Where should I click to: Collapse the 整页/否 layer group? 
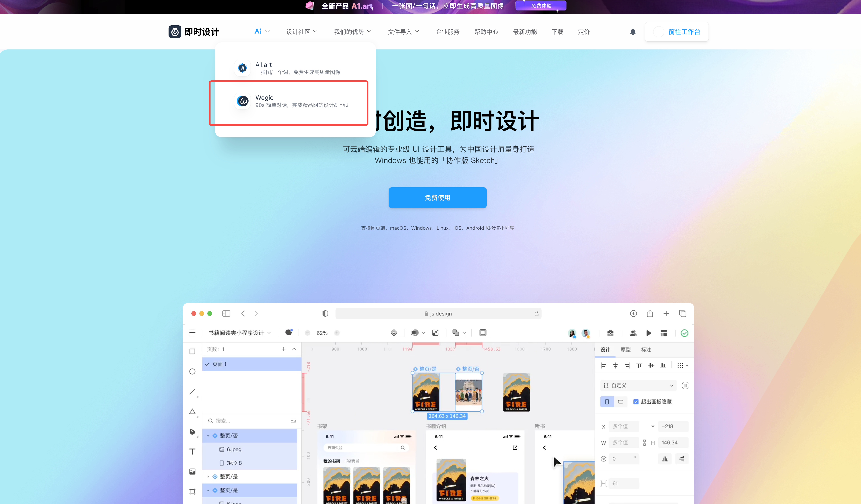208,436
